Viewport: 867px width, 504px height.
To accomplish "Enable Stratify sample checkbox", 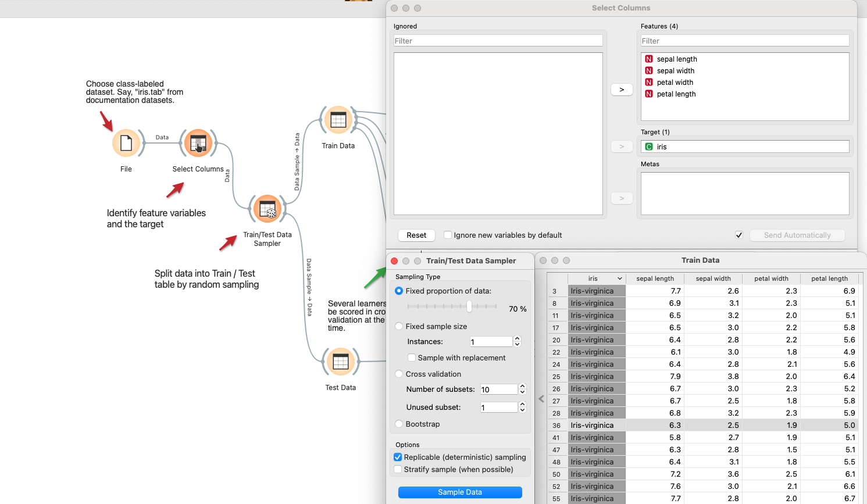I will 398,469.
